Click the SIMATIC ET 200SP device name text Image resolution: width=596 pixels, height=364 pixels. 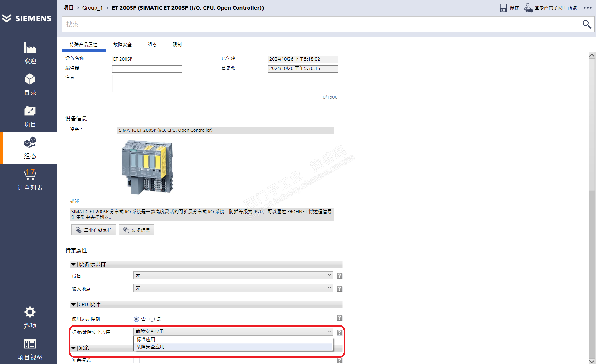pyautogui.click(x=165, y=130)
